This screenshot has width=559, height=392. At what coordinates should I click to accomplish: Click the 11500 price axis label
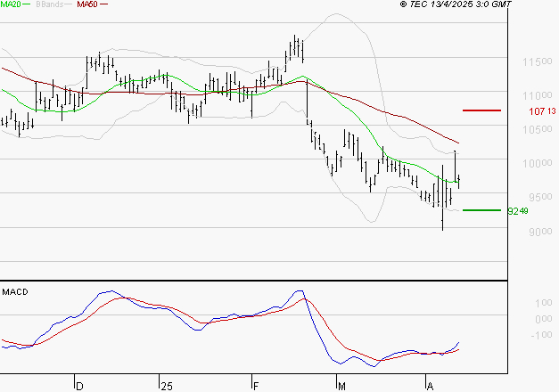[538, 61]
